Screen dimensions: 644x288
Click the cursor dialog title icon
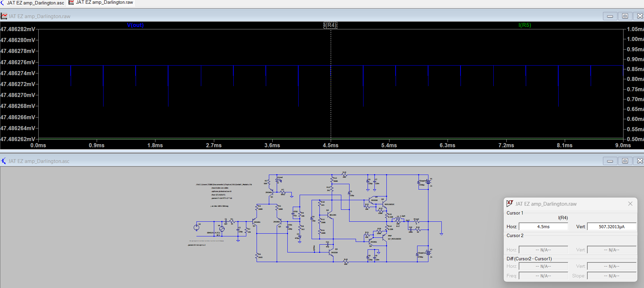pyautogui.click(x=510, y=204)
